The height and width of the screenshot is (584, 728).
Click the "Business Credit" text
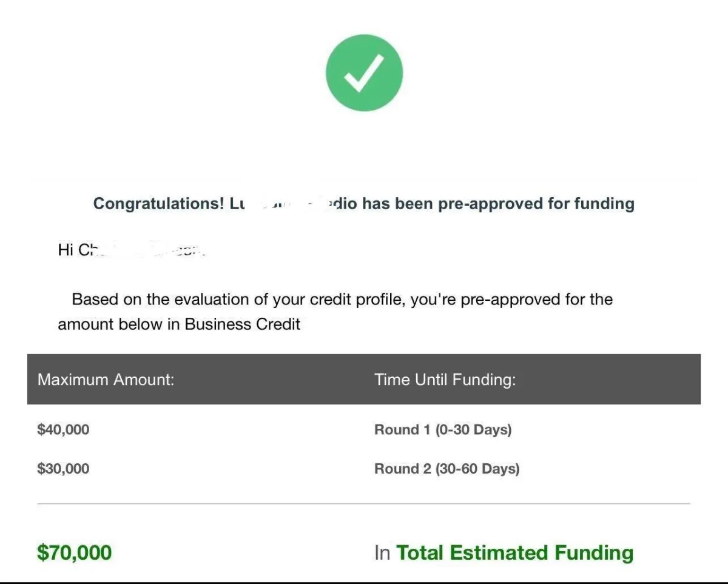[x=242, y=324]
